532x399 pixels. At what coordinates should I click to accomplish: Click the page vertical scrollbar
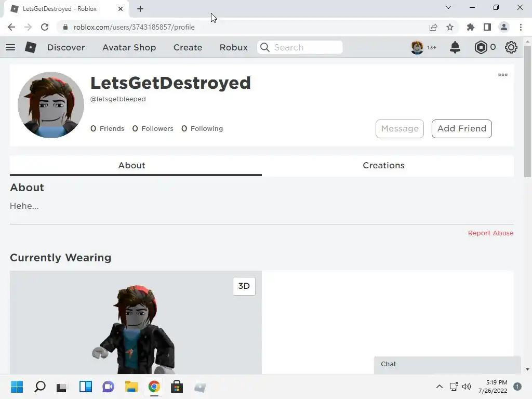pos(527,112)
